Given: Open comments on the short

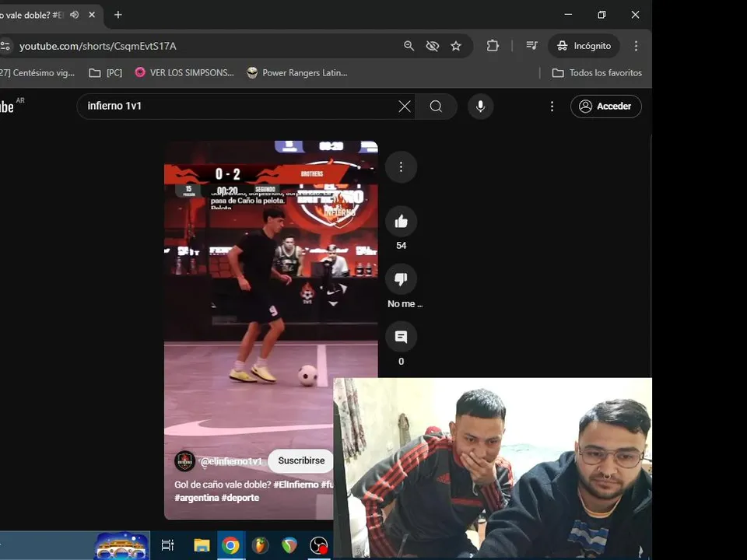Looking at the screenshot, I should coord(401,337).
